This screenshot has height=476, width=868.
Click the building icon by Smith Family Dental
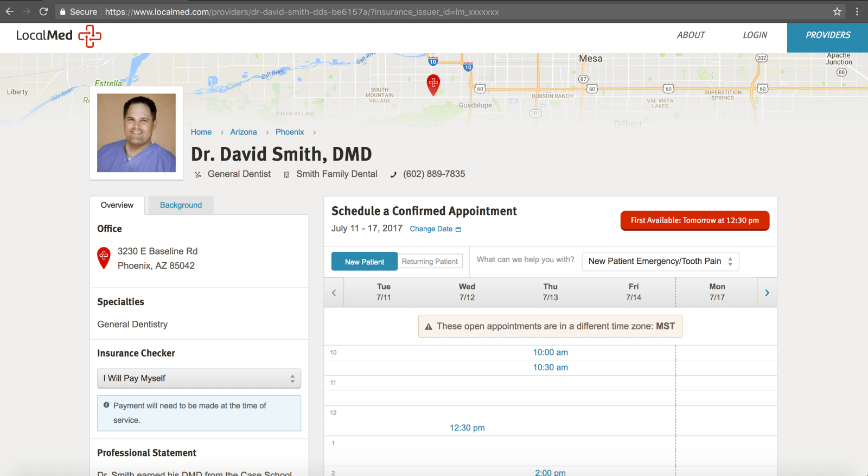286,175
